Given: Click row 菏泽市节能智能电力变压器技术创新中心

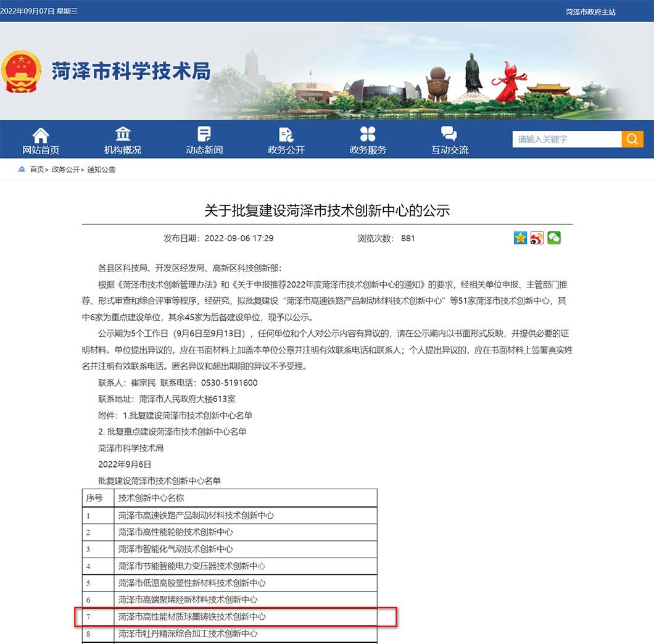Looking at the screenshot, I should point(230,566).
